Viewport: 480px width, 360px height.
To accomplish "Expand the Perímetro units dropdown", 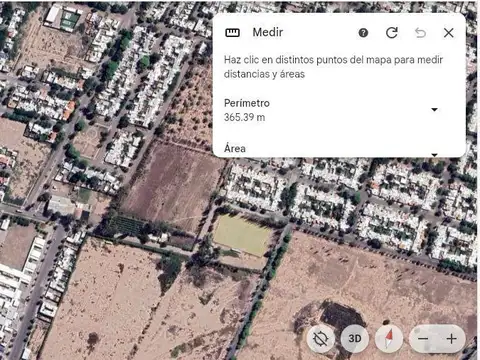I will 434,110.
